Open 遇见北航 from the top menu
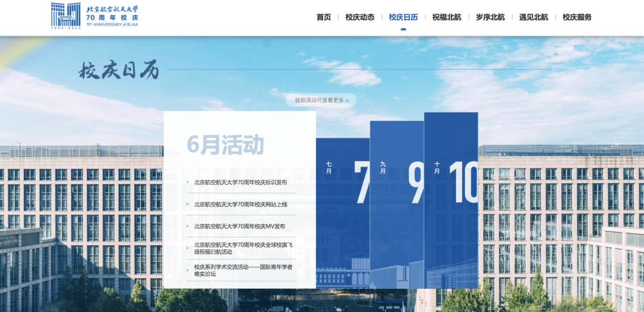Screen dimensions: 644x312 534,17
